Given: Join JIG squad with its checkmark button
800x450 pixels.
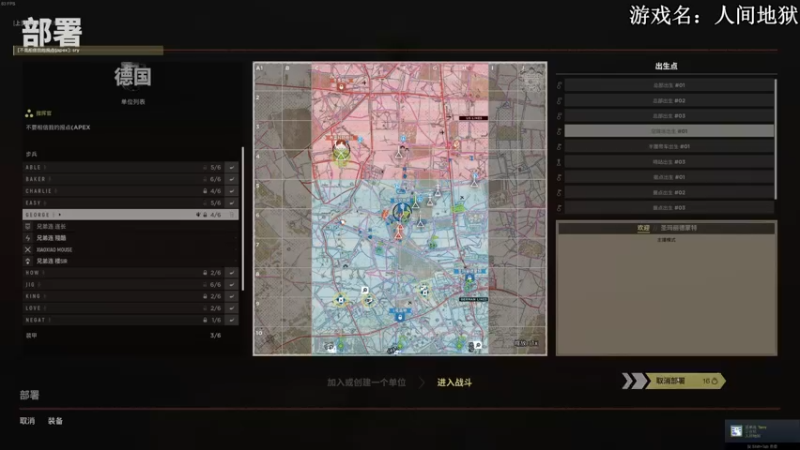Looking at the screenshot, I should coord(232,285).
